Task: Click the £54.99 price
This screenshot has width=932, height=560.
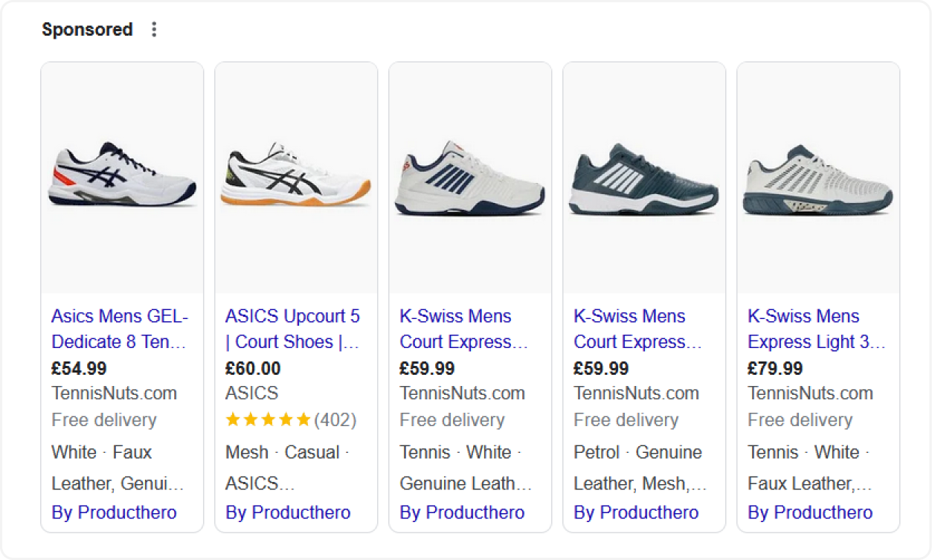Action: click(x=79, y=368)
